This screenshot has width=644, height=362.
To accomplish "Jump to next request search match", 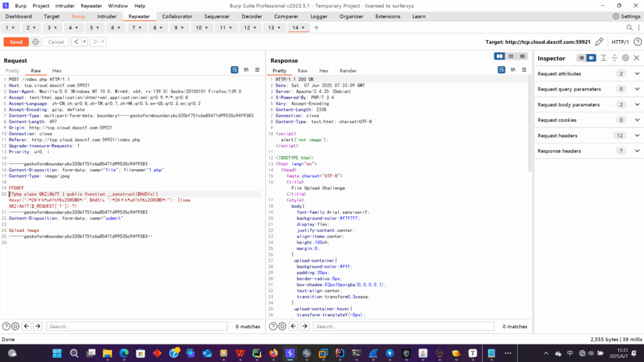I will pos(38,326).
